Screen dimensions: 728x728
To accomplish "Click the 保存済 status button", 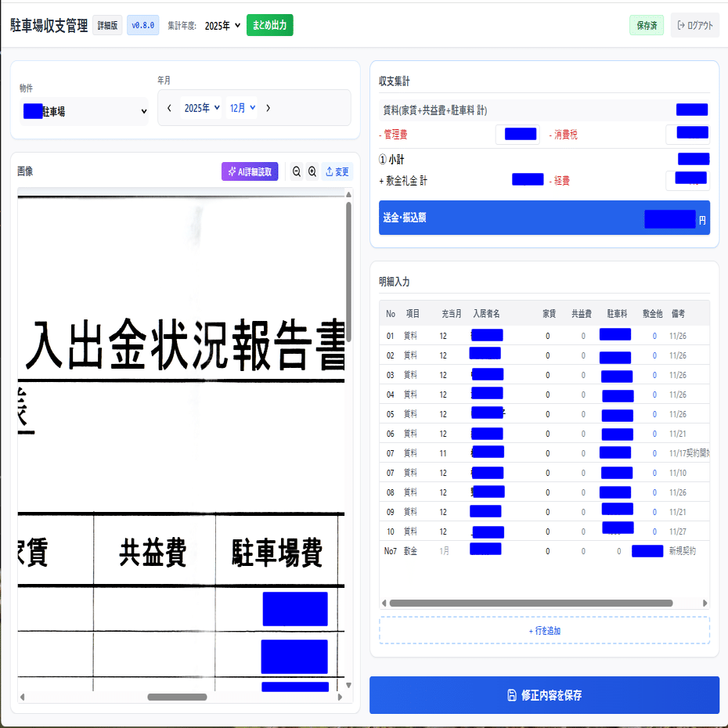I will click(646, 24).
